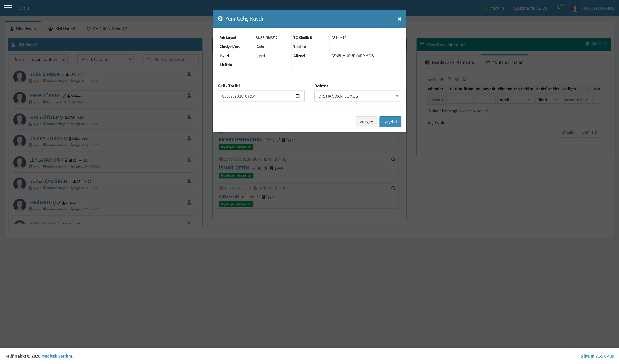Screen dimensions: 619x364
Task: Click LEYLA GÜNGÖR avatar thumbnail
Action: [x=20, y=162]
